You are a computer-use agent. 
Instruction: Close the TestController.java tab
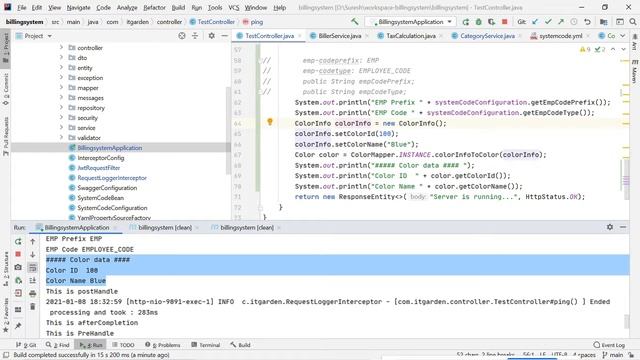pos(300,36)
